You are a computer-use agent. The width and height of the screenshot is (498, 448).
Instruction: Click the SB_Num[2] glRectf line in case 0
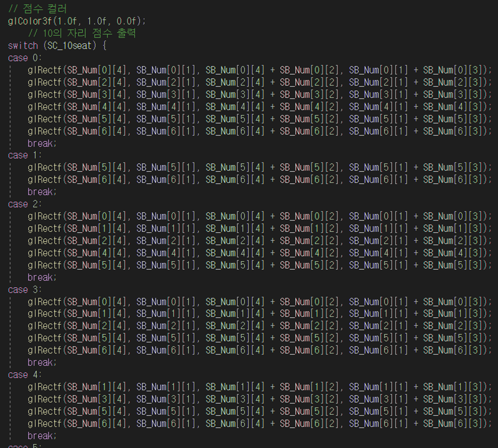[259, 83]
